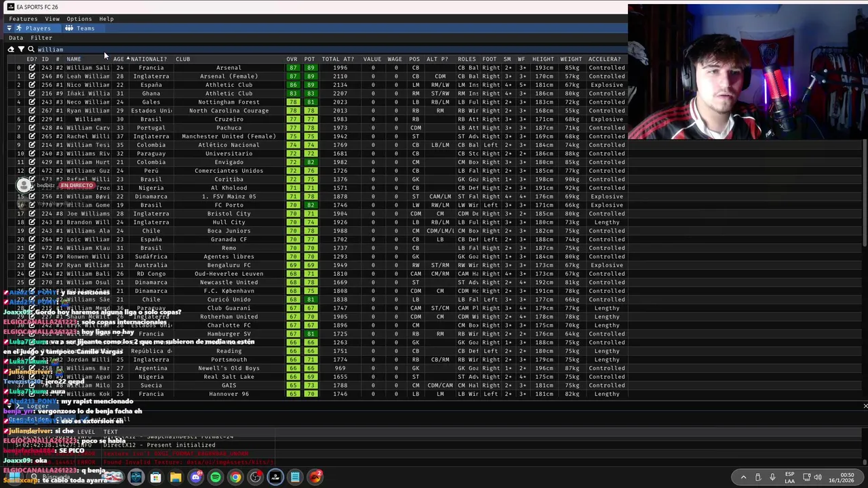Click the funnel filter icon
Screen dimensions: 868x488
21,49
